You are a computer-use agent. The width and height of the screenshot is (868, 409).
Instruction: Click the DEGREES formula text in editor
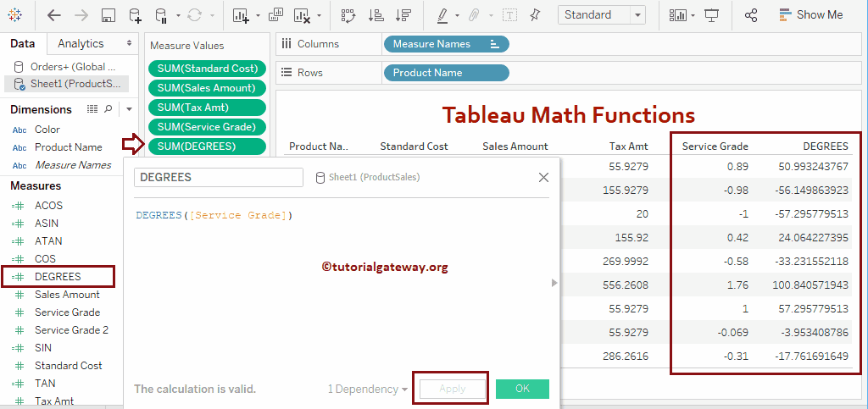coord(214,215)
